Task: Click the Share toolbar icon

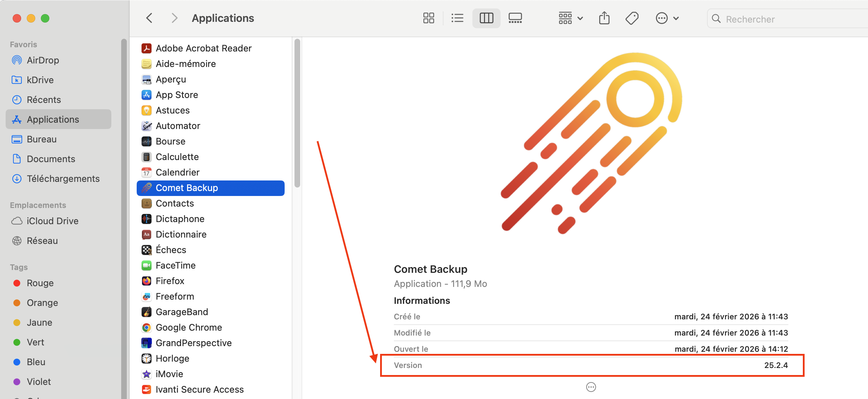Action: [x=604, y=18]
